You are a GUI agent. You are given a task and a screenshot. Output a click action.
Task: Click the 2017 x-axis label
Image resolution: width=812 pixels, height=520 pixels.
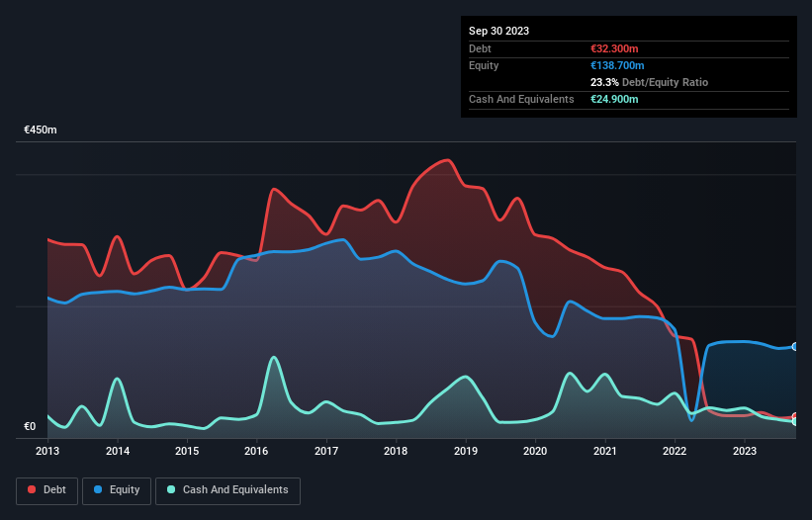(326, 451)
